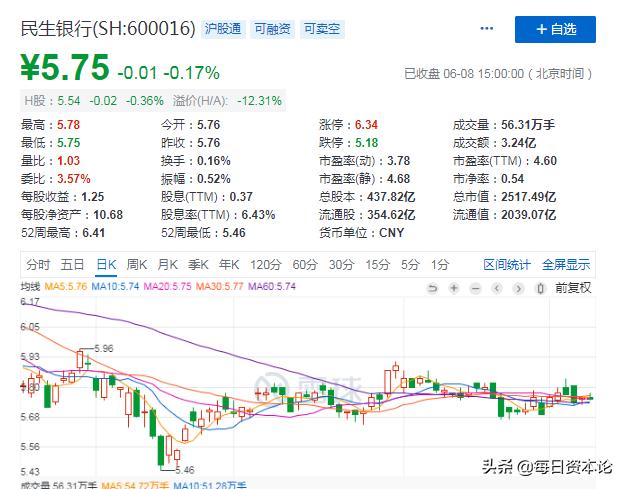Click the MA5:5.76 moving average label

coord(66,286)
